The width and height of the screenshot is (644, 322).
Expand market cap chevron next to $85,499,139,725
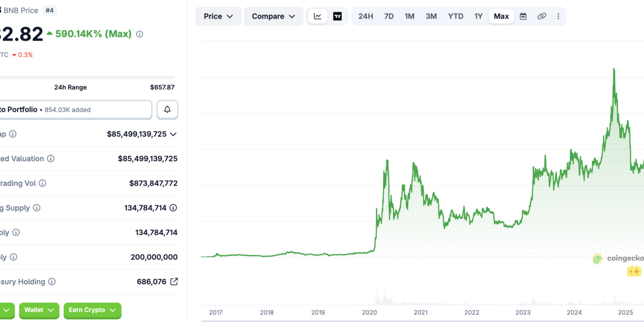tap(173, 134)
